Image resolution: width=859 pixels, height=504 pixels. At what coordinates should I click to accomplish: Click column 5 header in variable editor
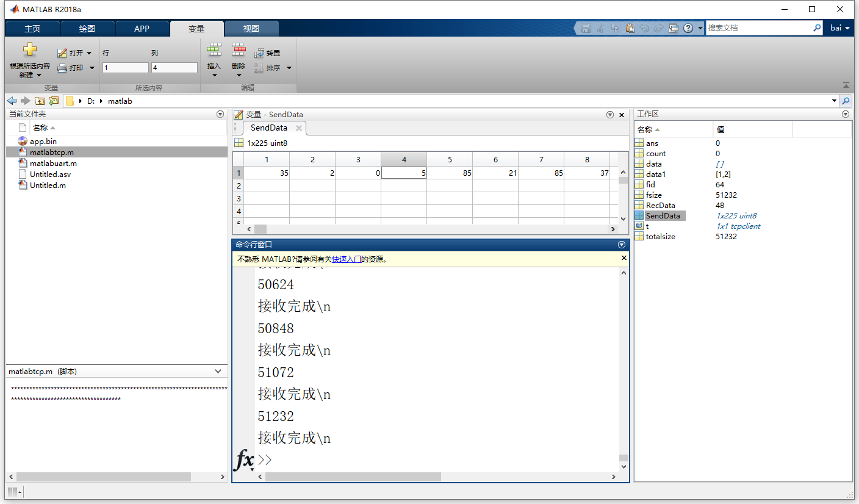click(x=450, y=159)
